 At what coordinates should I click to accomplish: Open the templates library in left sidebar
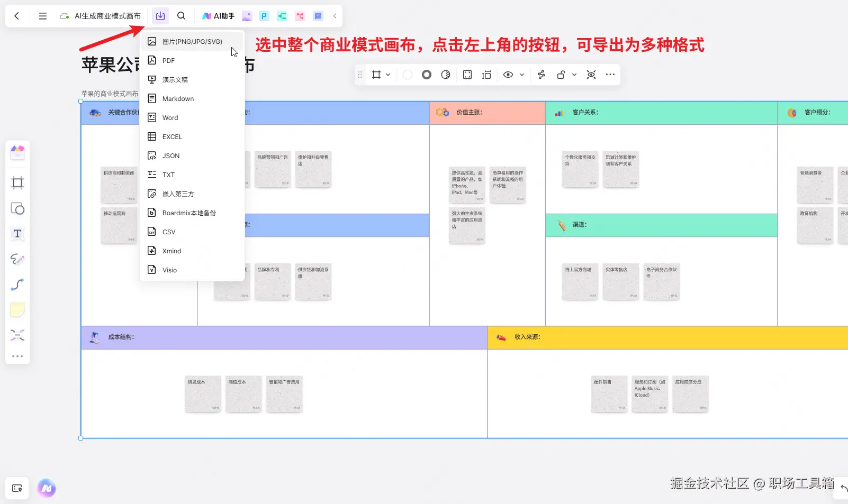coord(17,153)
